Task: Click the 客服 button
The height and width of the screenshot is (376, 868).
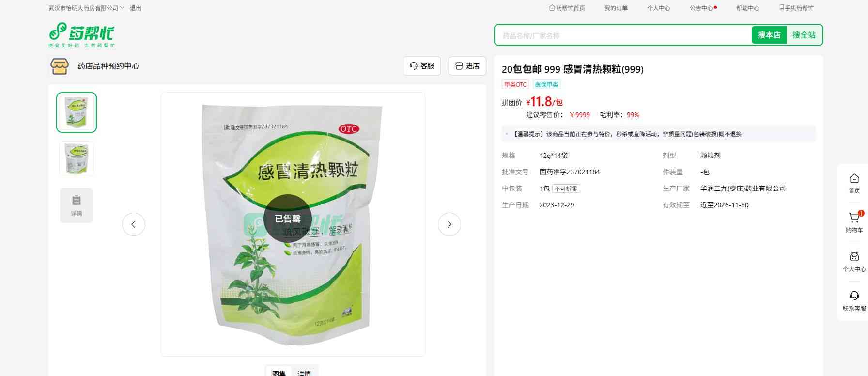Action: [422, 66]
